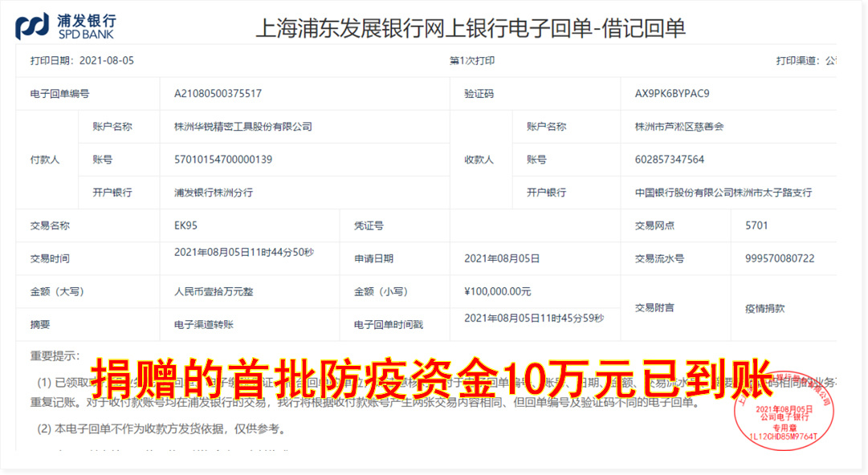Click notice line (2) 本电子回单不作为收款方发货依据

161,428
